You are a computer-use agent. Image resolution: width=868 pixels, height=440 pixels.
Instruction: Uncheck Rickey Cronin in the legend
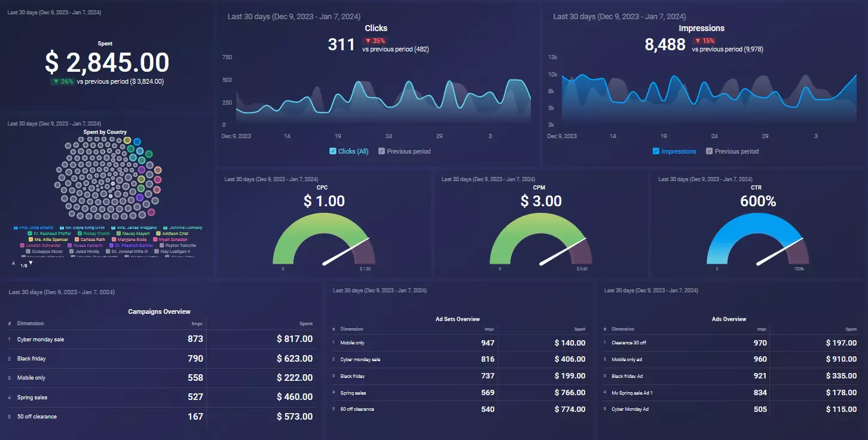click(80, 233)
